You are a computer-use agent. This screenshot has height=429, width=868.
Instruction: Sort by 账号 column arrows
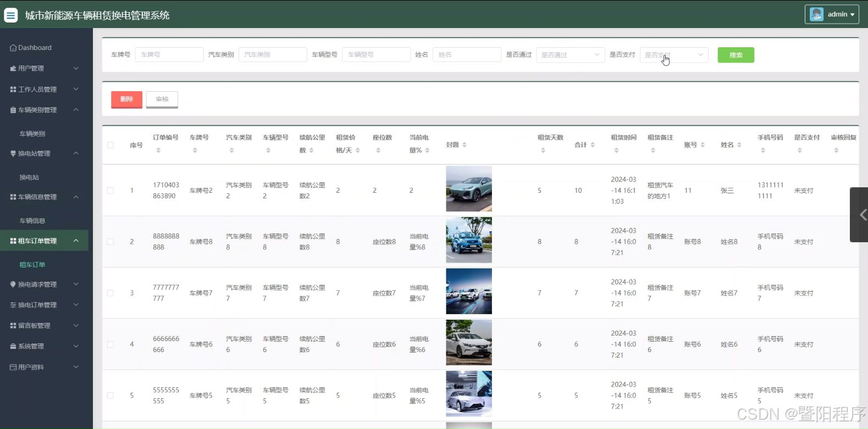(703, 145)
